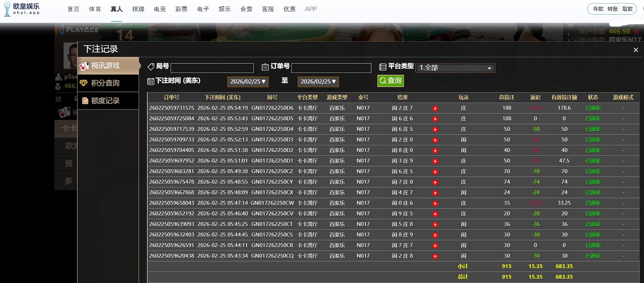Select 视讯游戏 sidebar tab
The image size is (644, 283).
[108, 66]
